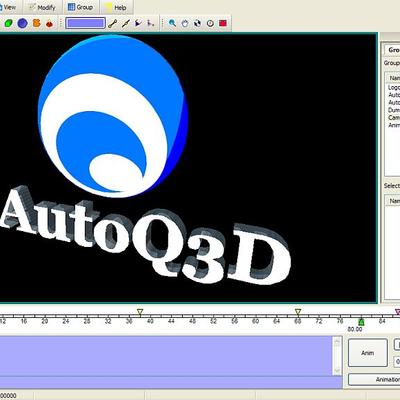The image size is (400, 400).
Task: Select the first group list row starting 'Logo'
Action: coord(394,87)
